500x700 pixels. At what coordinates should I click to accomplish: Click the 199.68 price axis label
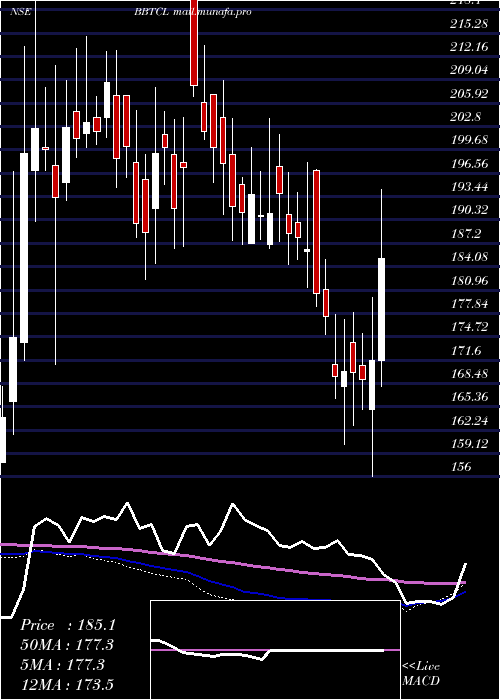pyautogui.click(x=469, y=140)
